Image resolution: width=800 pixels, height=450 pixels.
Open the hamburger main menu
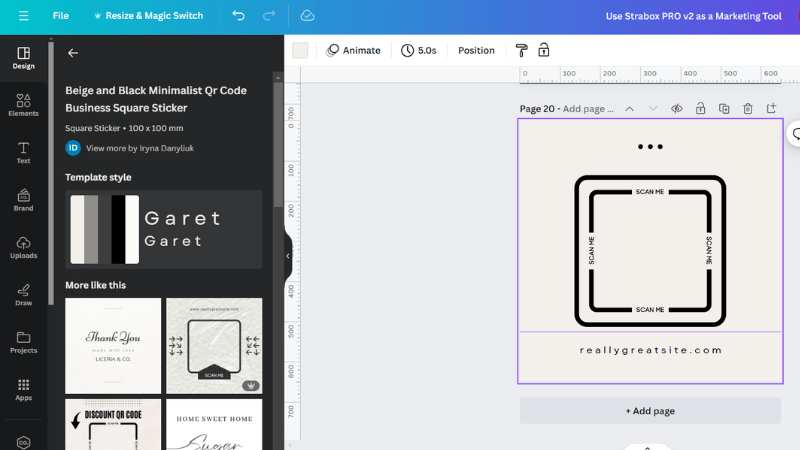(x=23, y=16)
